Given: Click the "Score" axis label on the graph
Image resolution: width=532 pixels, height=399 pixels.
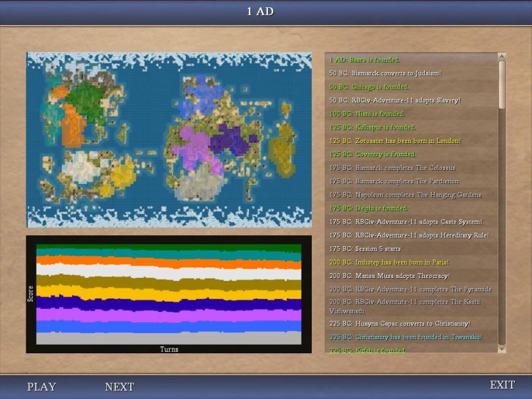Looking at the screenshot, I should click(31, 294).
